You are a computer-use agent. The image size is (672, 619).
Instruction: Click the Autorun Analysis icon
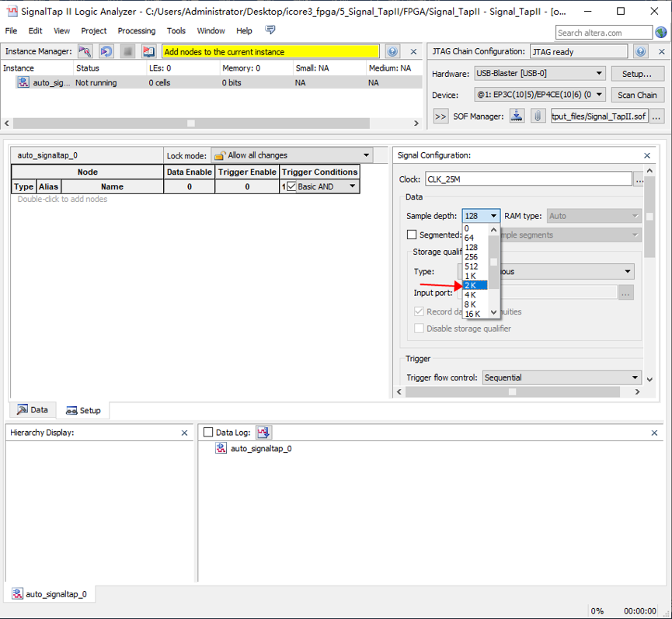click(x=106, y=51)
